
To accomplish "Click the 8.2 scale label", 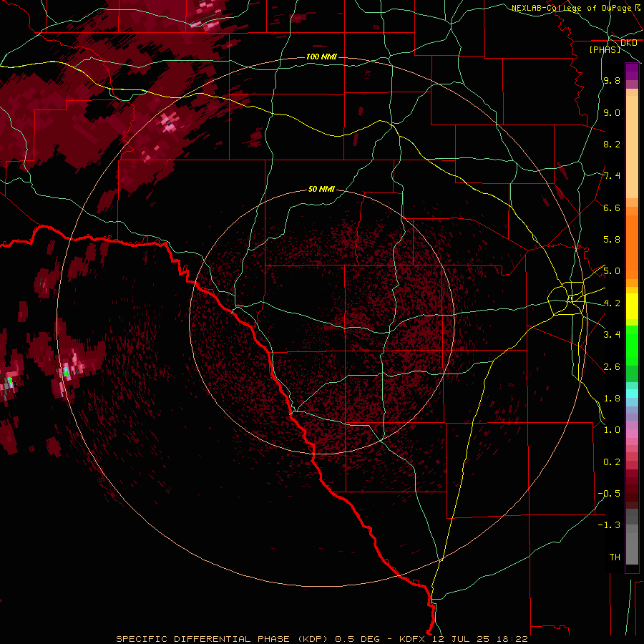I will 612,144.
